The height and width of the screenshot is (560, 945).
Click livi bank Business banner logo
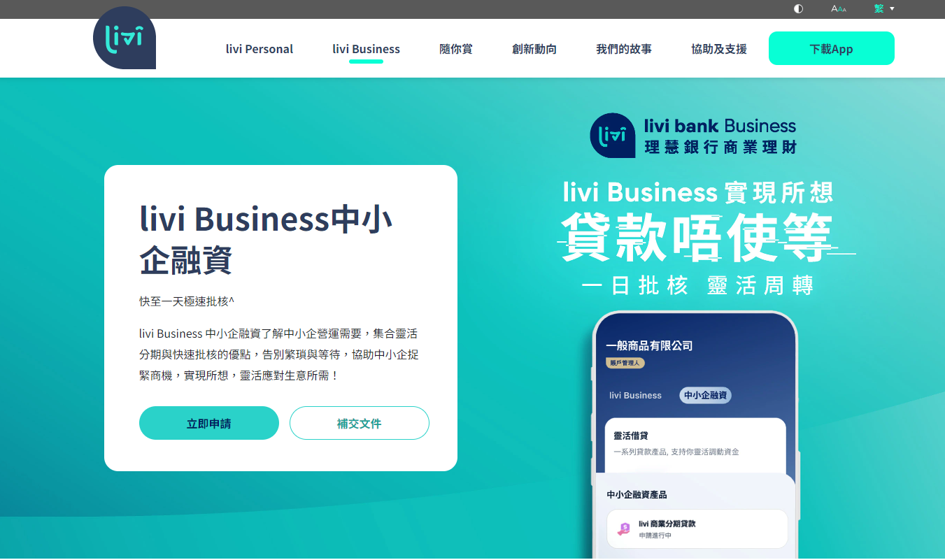(693, 136)
